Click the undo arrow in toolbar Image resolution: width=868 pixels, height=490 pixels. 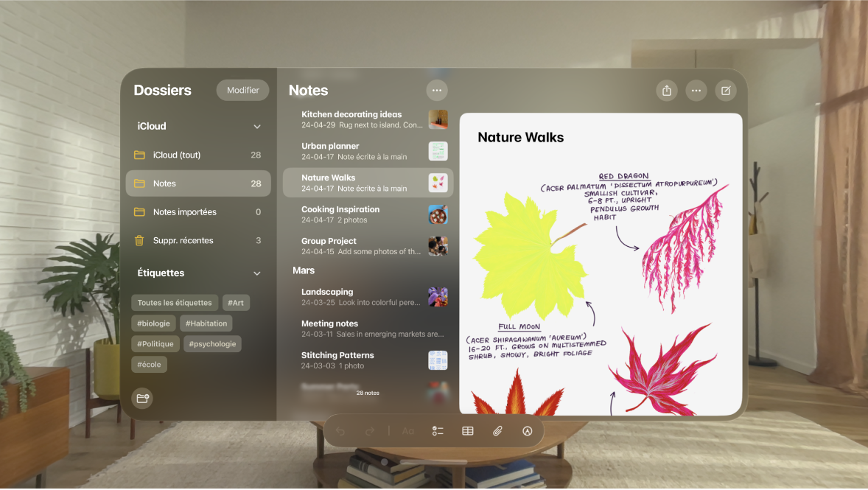point(340,431)
